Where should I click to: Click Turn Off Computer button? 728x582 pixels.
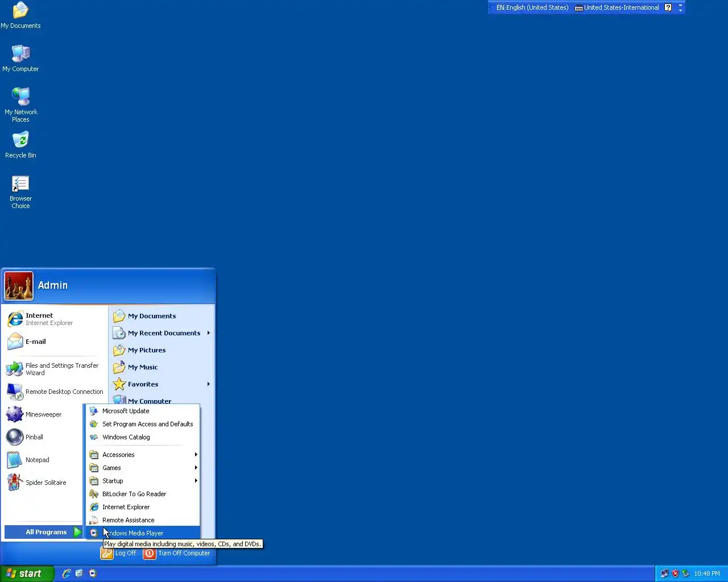pyautogui.click(x=177, y=553)
